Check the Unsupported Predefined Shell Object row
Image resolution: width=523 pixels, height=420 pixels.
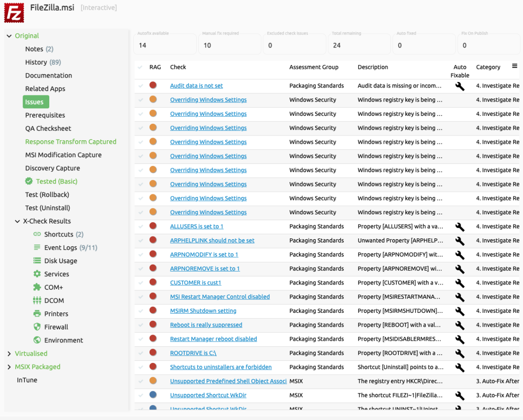click(140, 381)
